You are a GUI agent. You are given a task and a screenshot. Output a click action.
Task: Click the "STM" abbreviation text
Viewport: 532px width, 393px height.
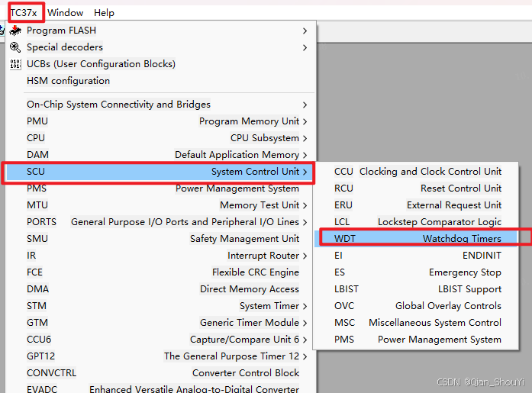pyautogui.click(x=37, y=305)
